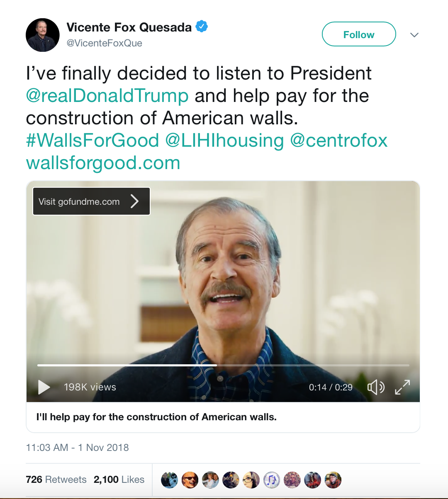Play the tweet video
Screen dimensions: 448x499
[x=44, y=387]
